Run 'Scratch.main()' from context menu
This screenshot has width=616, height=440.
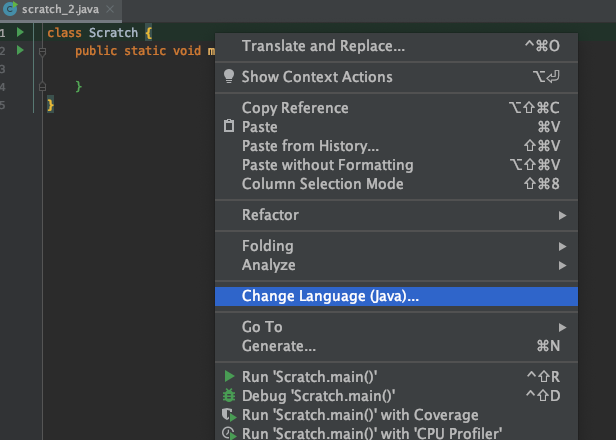(x=396, y=377)
